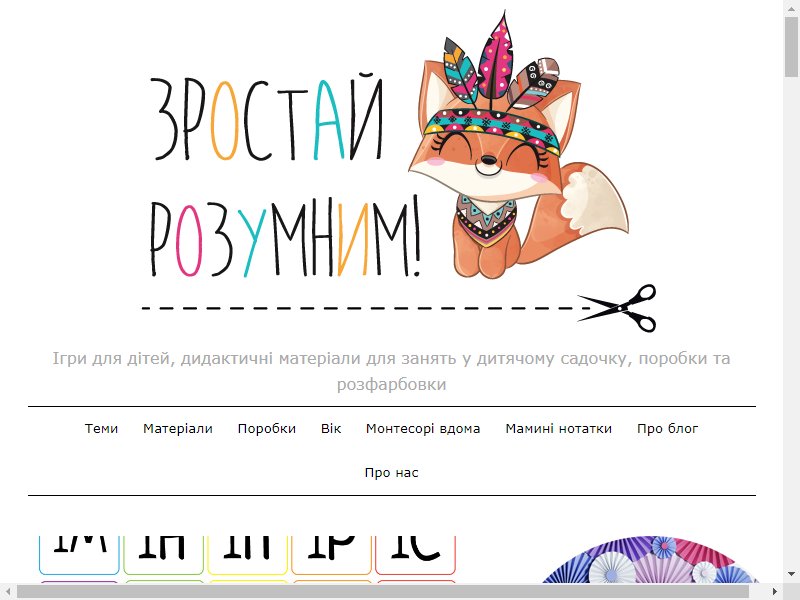Select the Вік navigation item
800x600 pixels.
331,429
